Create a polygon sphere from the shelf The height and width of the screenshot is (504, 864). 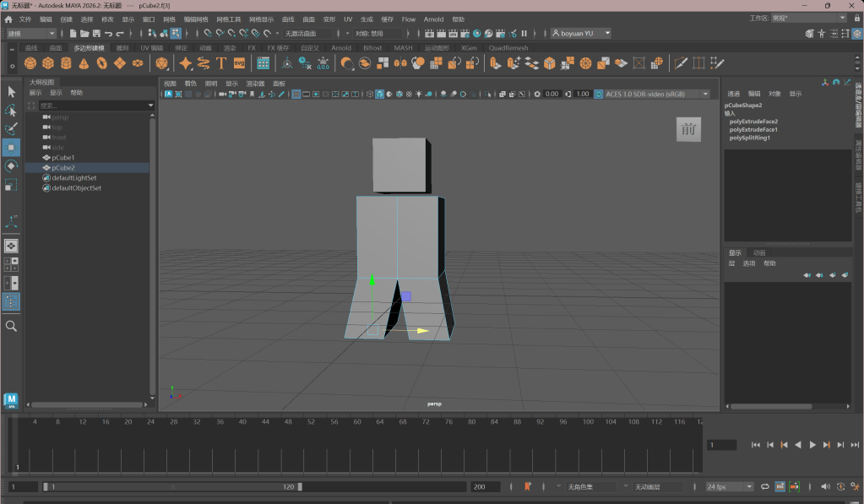(30, 63)
